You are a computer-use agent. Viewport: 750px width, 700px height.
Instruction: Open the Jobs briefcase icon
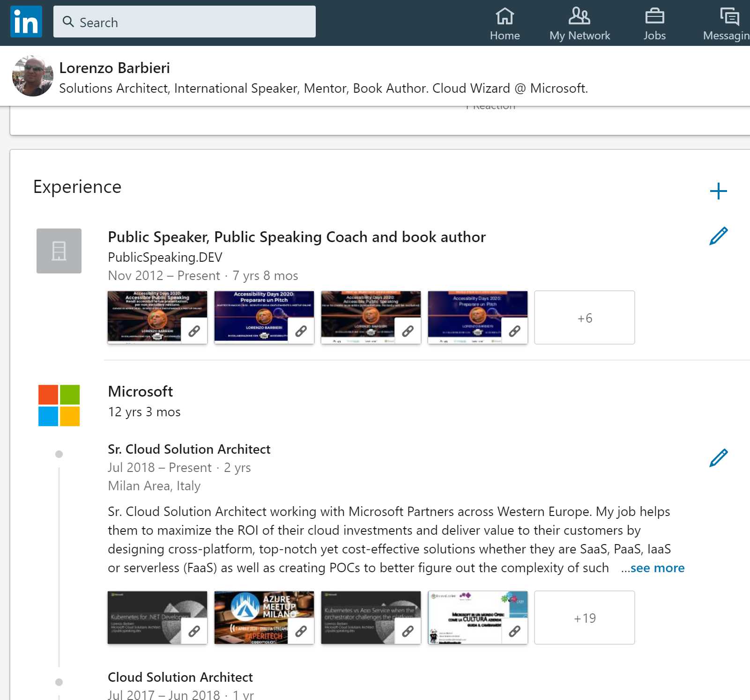coord(654,15)
